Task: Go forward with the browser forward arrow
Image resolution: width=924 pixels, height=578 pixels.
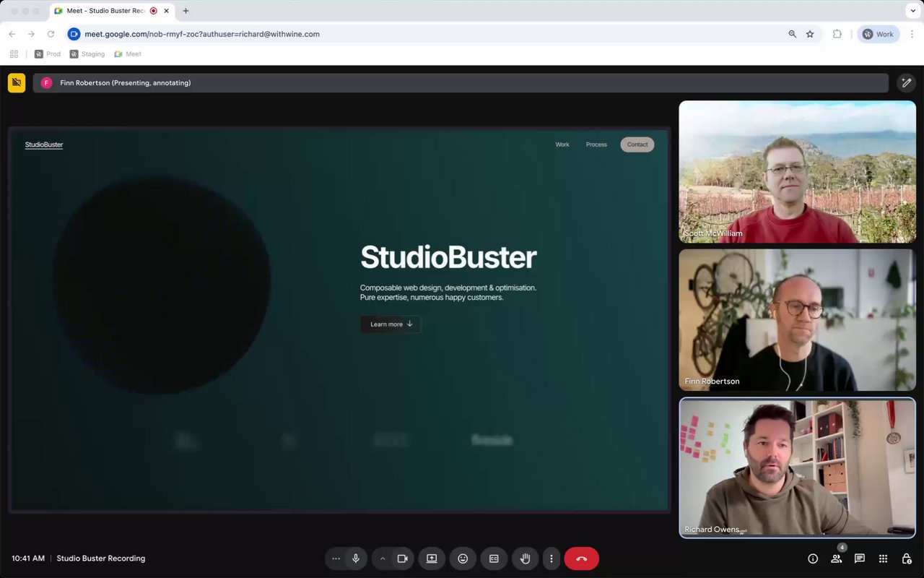Action: point(31,34)
